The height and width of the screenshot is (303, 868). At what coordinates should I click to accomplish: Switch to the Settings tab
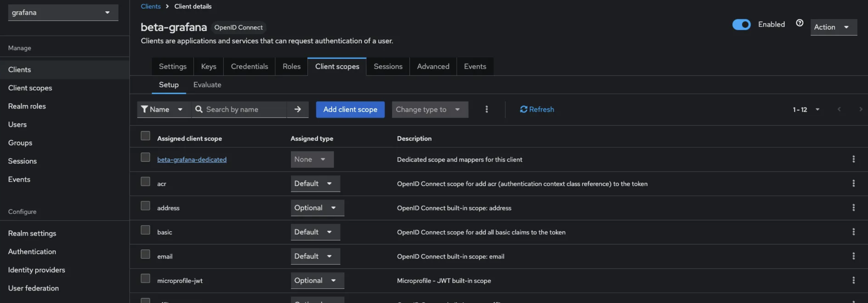coord(173,66)
